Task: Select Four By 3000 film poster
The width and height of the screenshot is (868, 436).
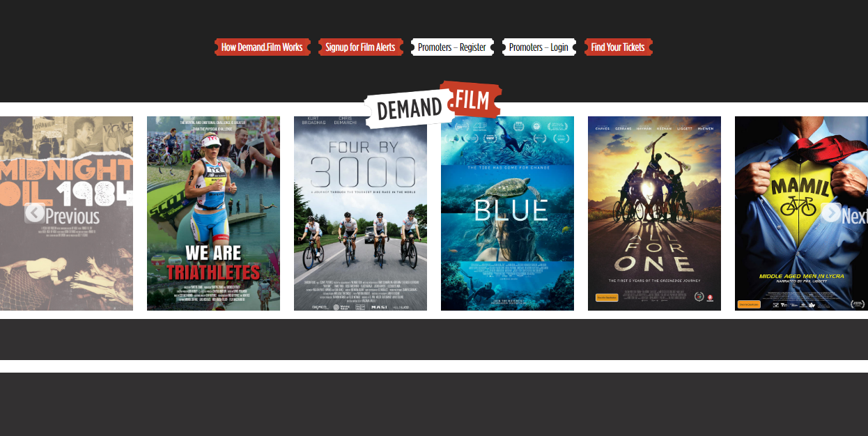Action: coord(360,213)
